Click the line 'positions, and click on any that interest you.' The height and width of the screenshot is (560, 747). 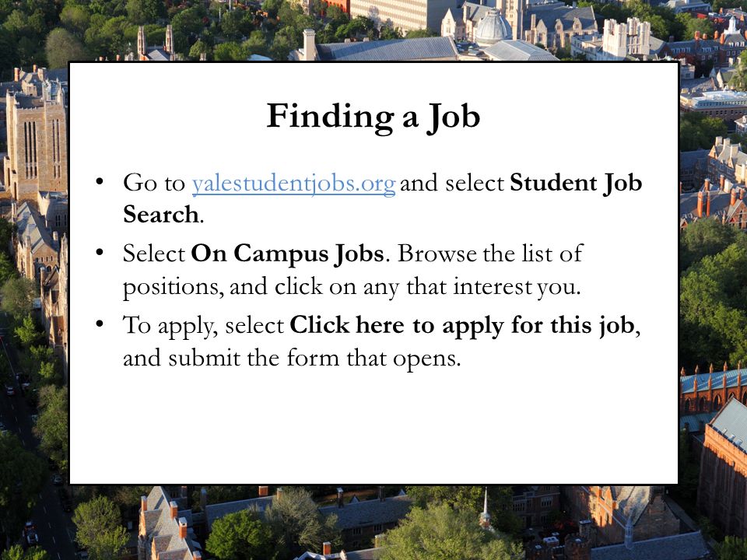tap(352, 287)
